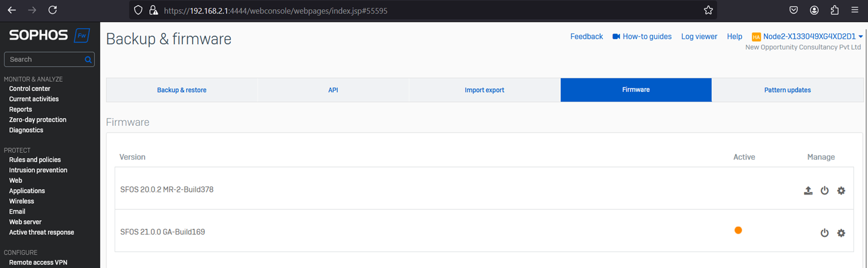This screenshot has width=868, height=268.
Task: Open the Firefox account profile icon
Action: pos(814,10)
